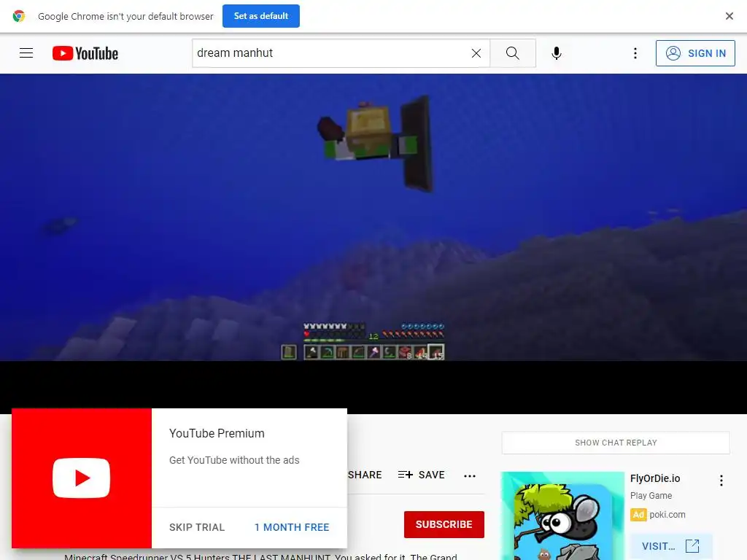Choose SKIP TRIAL on Premium popup
Screen dimensions: 747x560
pos(197,527)
